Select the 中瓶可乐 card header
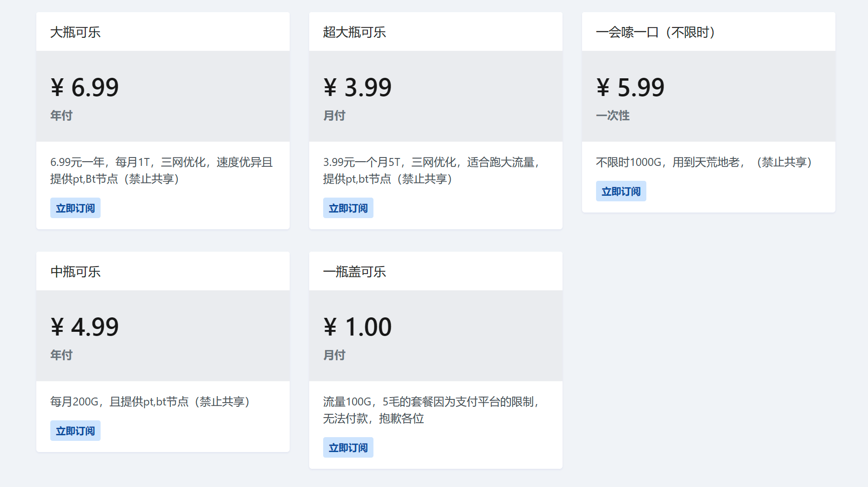Screen dimensions: 868x487 pos(75,272)
